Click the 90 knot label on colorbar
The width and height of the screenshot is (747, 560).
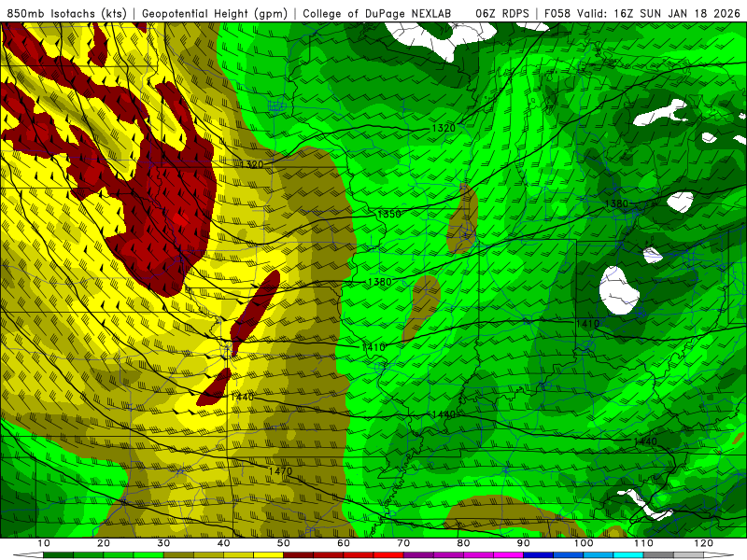coord(524,543)
